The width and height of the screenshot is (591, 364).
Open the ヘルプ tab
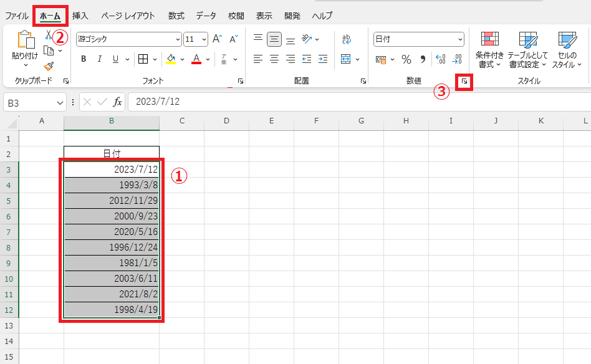tap(322, 16)
